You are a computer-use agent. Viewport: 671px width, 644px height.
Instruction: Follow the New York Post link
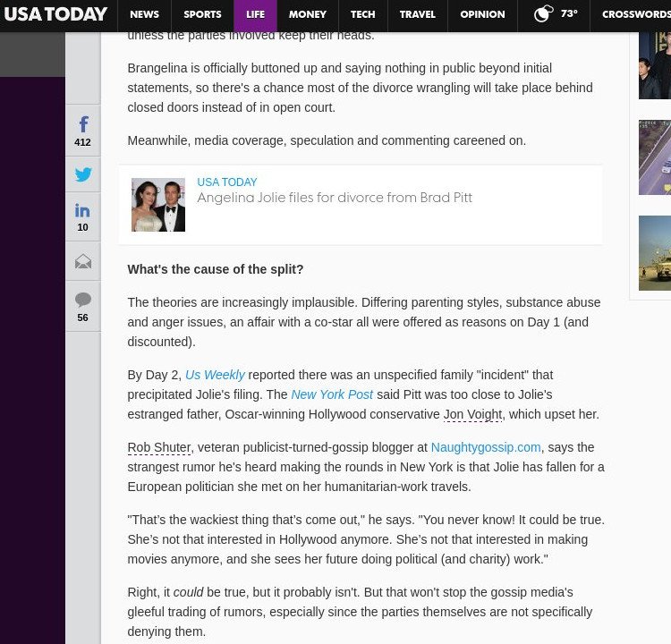[x=332, y=394]
